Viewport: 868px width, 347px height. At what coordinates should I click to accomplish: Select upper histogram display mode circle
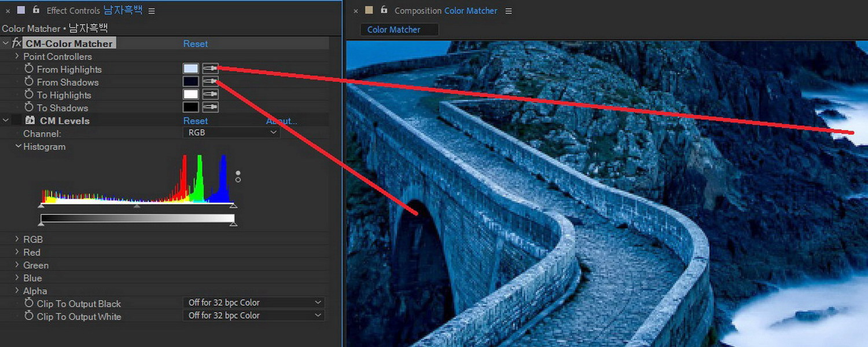pos(238,173)
